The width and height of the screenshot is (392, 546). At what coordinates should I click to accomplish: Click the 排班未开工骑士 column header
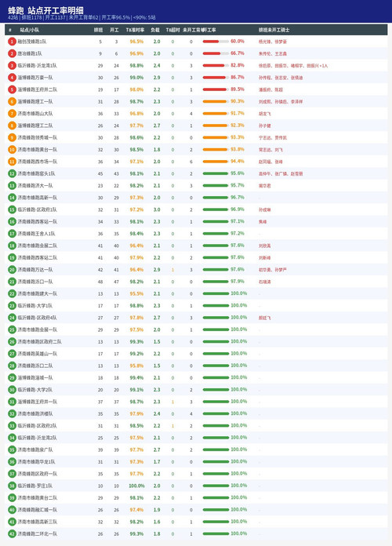click(x=274, y=31)
